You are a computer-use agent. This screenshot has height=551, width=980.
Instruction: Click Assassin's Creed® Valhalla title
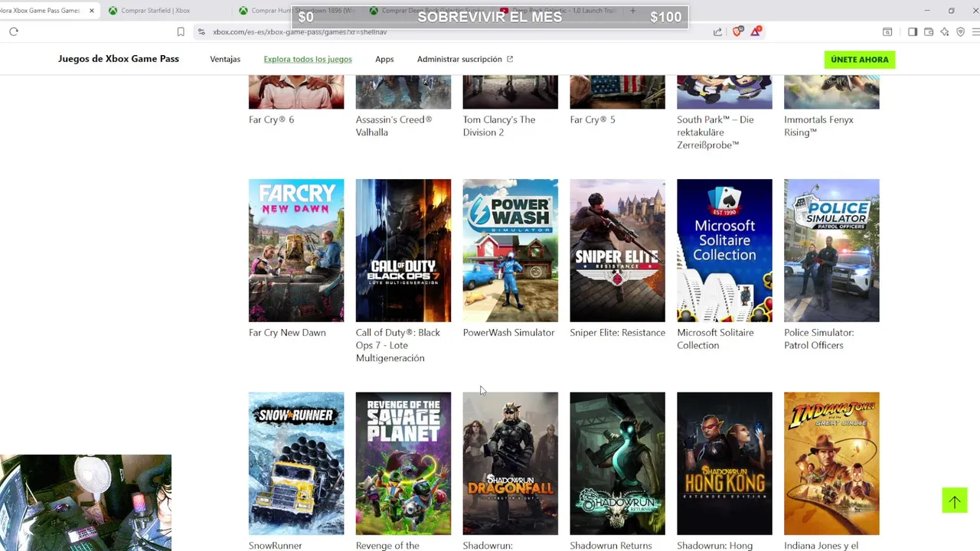(394, 126)
